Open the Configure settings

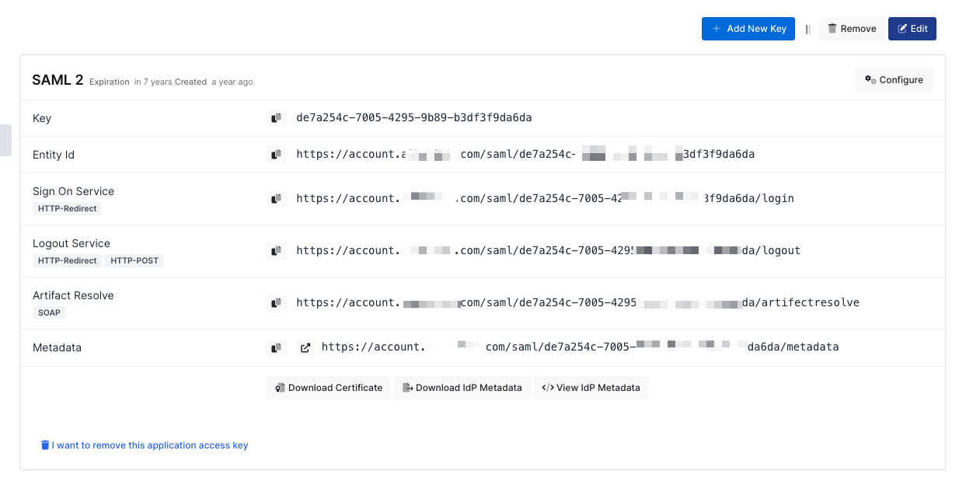coord(894,80)
